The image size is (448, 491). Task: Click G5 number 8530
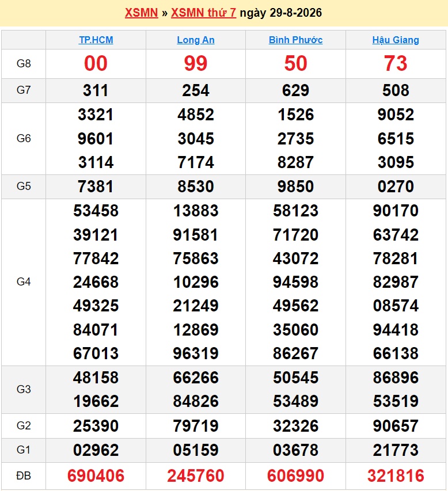(195, 186)
